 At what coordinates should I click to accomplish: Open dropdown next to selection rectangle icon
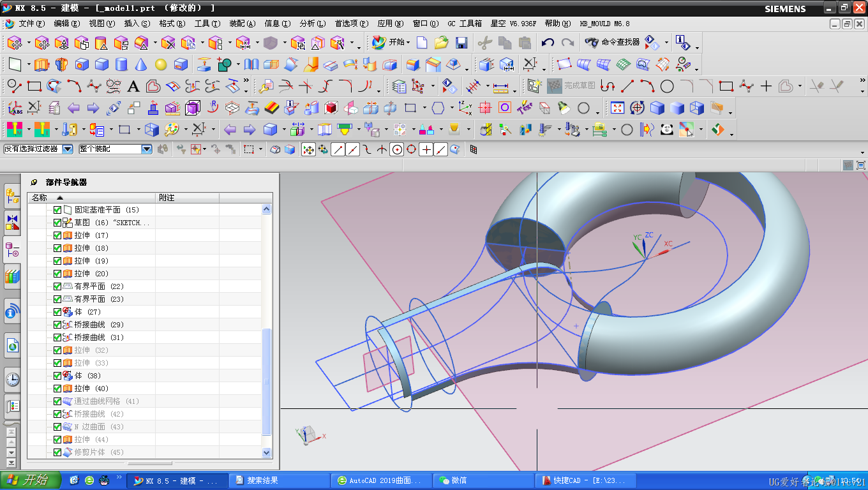point(261,149)
